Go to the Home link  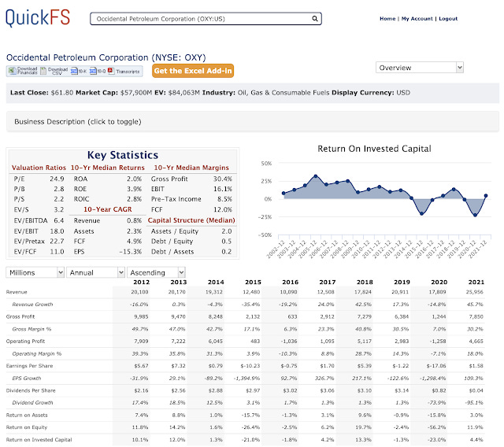387,19
